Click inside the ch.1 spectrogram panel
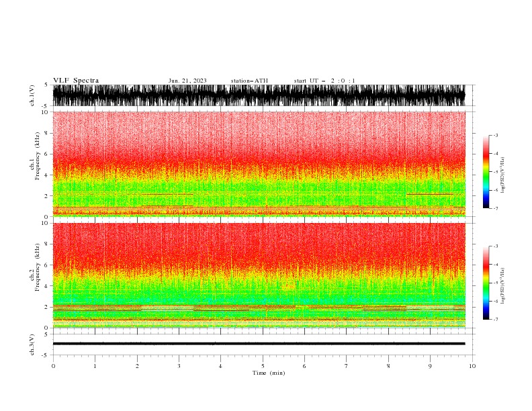 tap(259, 164)
